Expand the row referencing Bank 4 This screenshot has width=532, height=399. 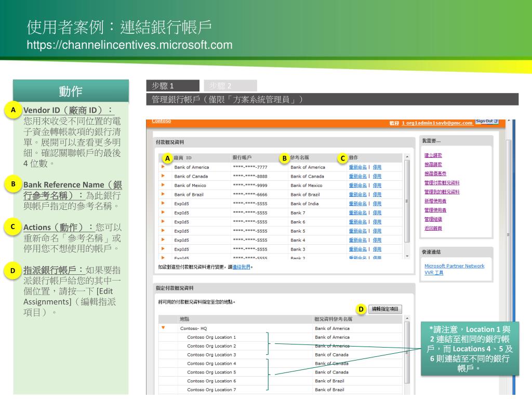tap(163, 240)
